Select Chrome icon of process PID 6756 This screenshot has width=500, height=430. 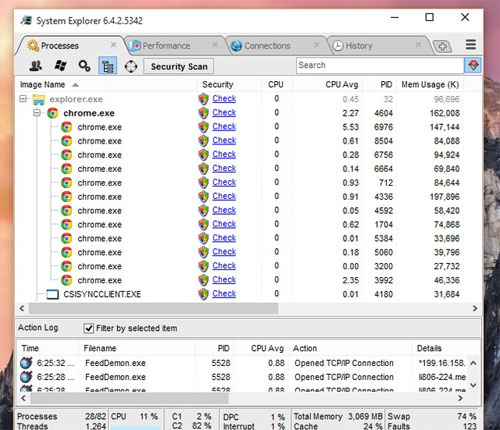(x=67, y=155)
